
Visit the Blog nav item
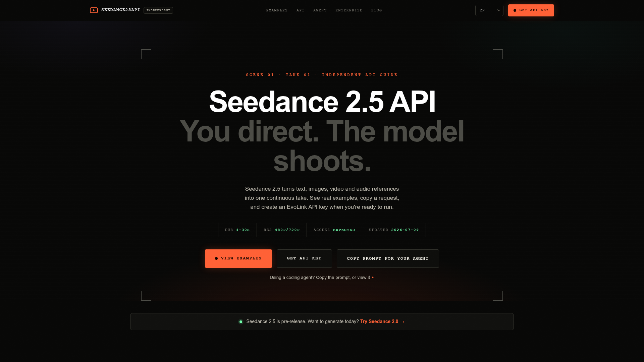coord(377,10)
